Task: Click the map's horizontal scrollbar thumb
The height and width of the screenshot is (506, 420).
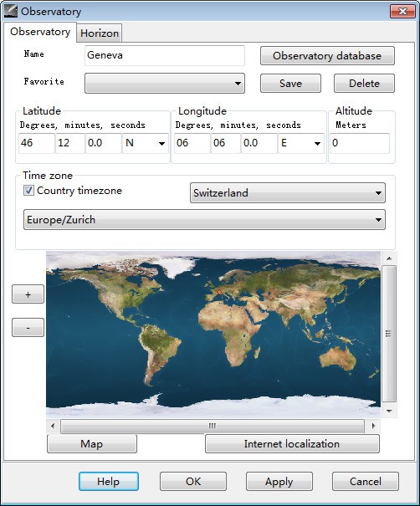Action: 213,426
